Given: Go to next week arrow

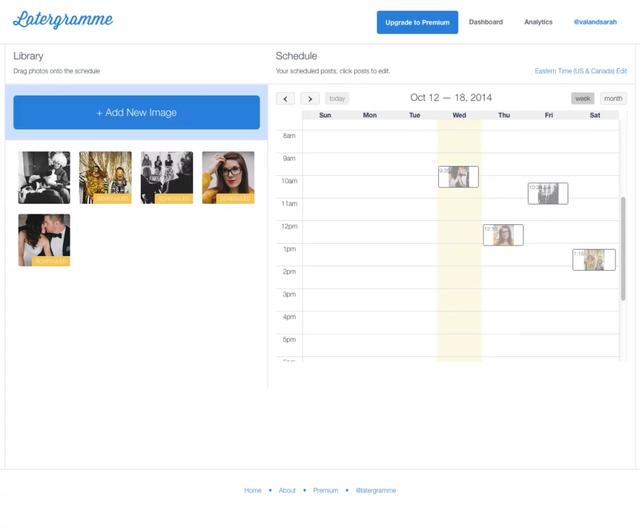Looking at the screenshot, I should click(x=310, y=98).
